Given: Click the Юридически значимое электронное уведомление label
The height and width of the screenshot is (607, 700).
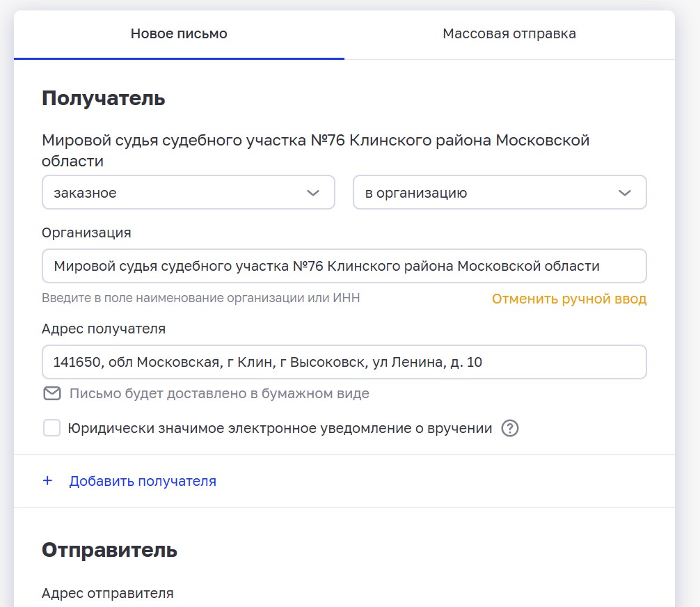Looking at the screenshot, I should coord(280,429).
